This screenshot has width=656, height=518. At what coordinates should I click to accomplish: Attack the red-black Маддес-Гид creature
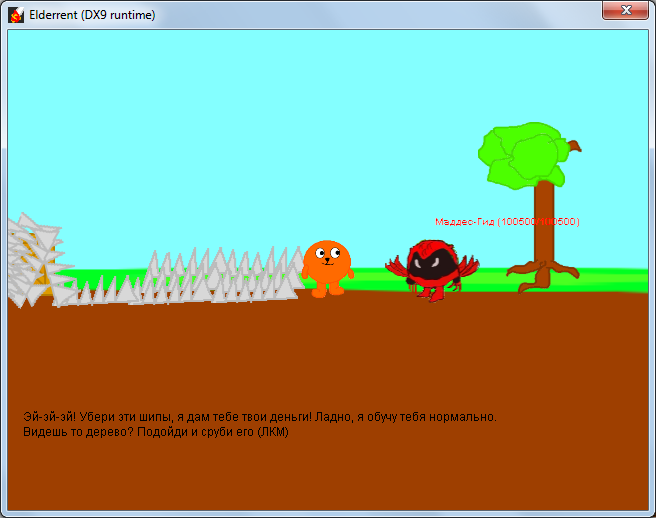tap(432, 268)
